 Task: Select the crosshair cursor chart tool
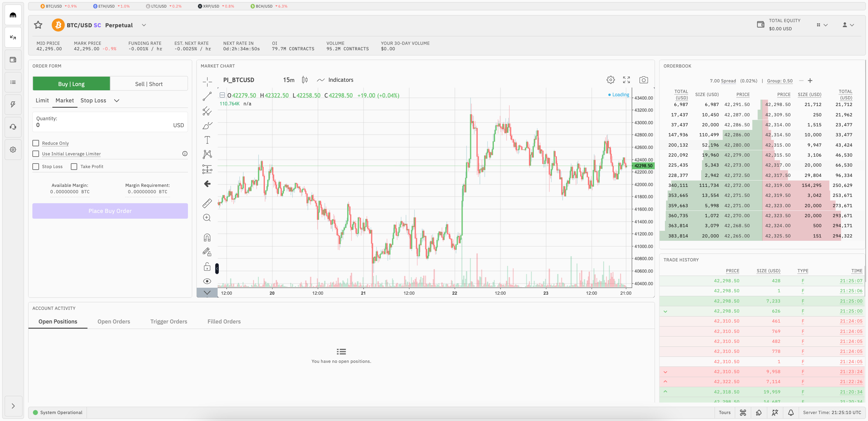point(207,81)
